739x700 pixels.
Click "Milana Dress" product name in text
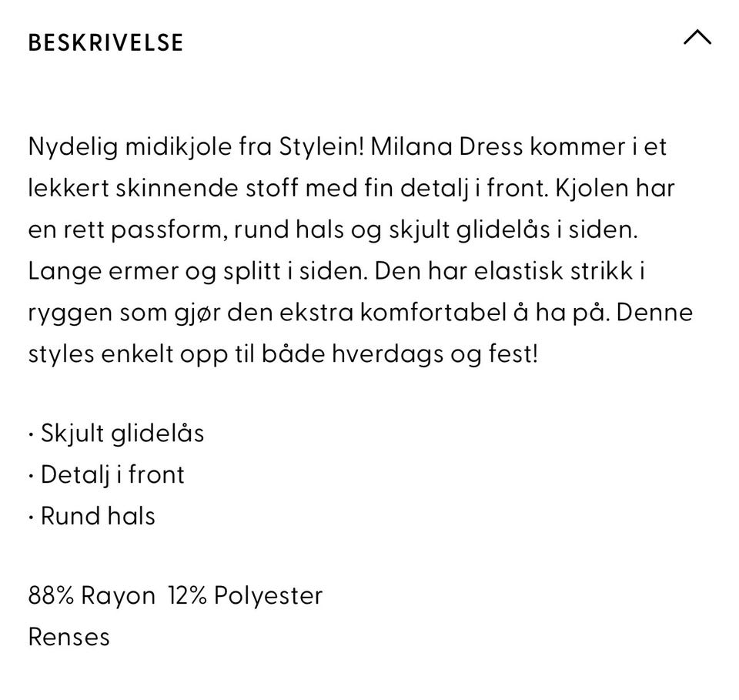tap(446, 146)
